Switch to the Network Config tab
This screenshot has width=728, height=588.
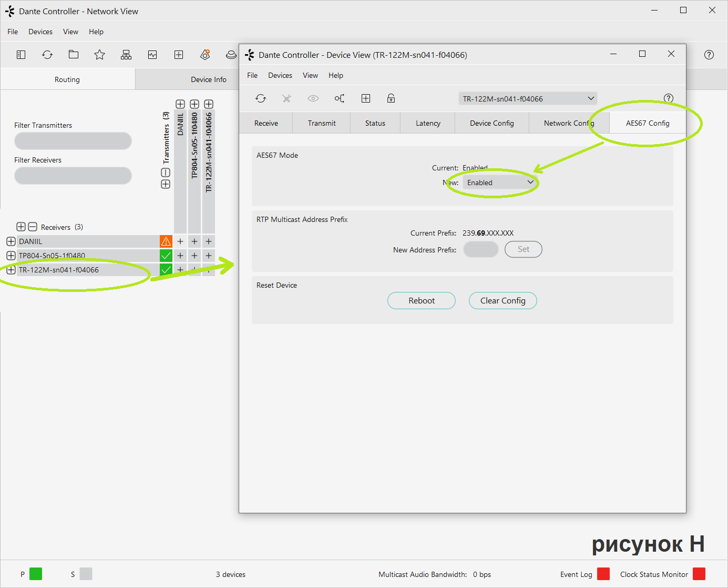click(x=568, y=123)
